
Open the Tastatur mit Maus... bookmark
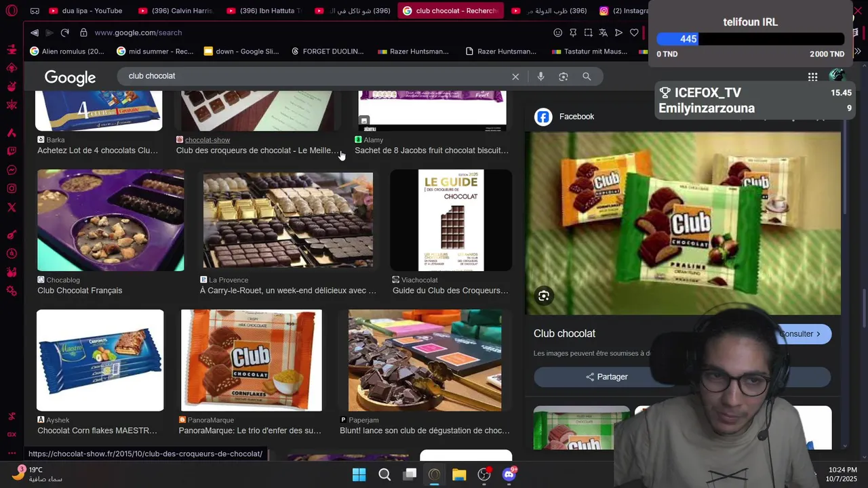click(590, 51)
